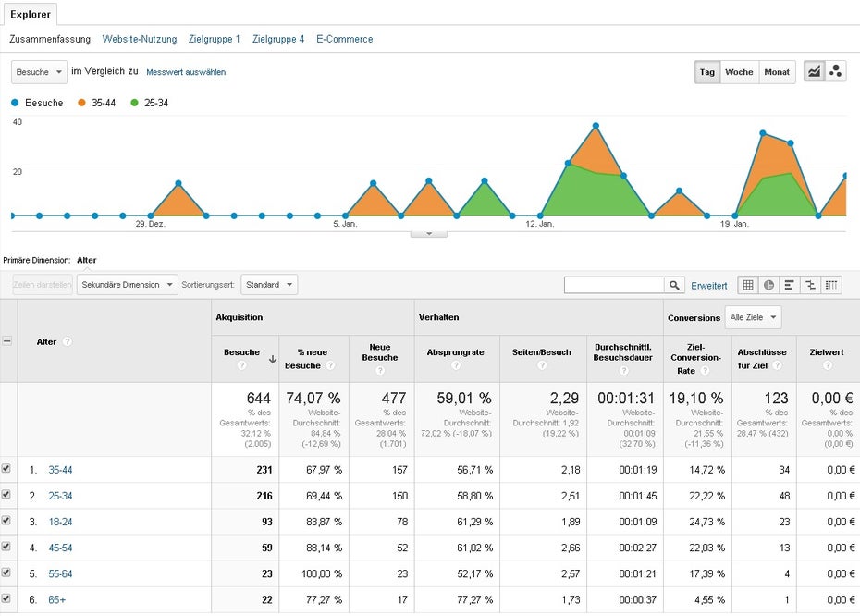Select the performance bar view icon
Image resolution: width=860 pixels, height=616 pixels.
pyautogui.click(x=789, y=285)
